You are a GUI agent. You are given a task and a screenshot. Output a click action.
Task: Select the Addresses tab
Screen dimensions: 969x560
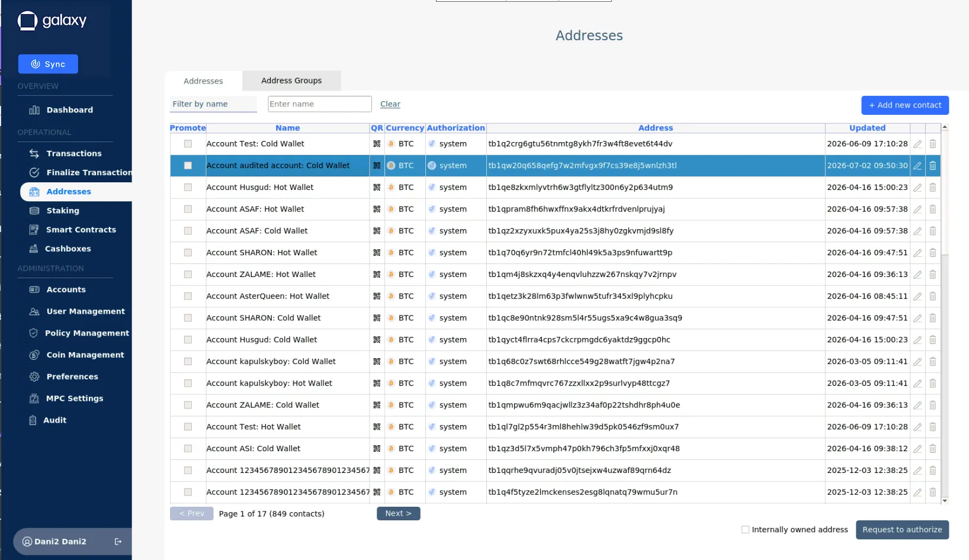coord(203,81)
